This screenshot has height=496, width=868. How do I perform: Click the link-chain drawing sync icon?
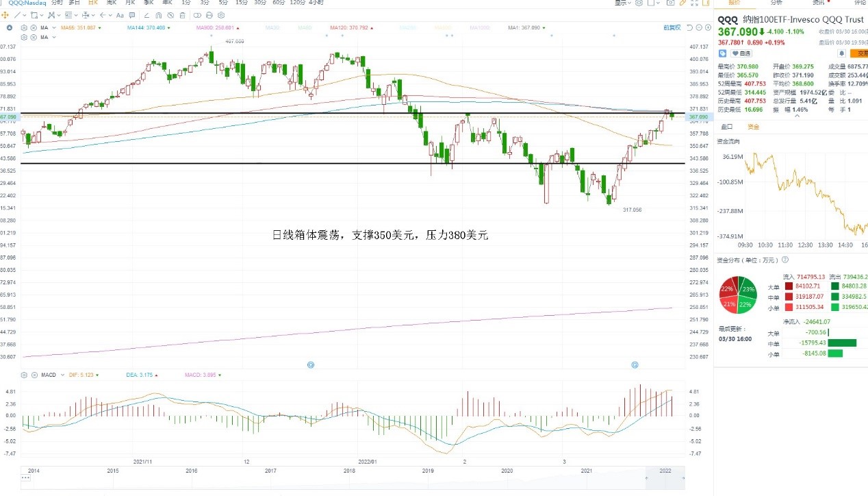(197, 15)
